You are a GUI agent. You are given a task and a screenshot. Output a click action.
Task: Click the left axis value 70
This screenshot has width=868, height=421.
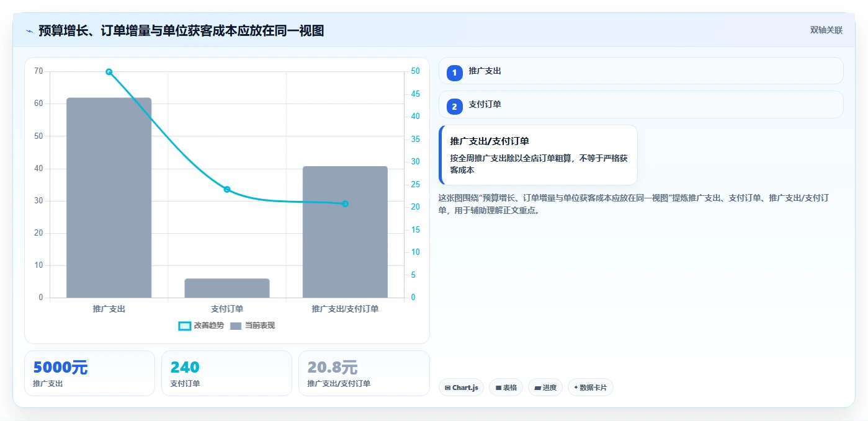[x=38, y=71]
